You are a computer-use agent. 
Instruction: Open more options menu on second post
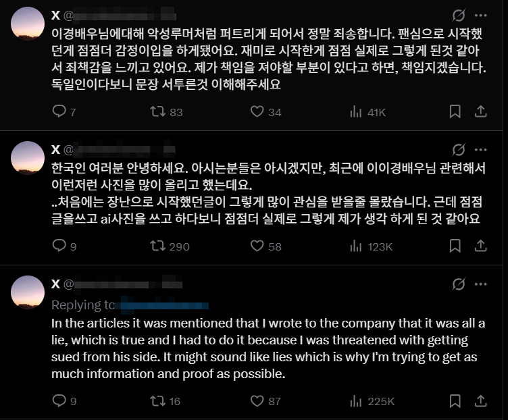tap(480, 149)
